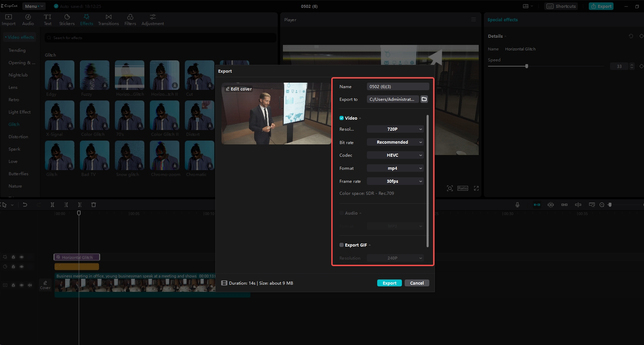Select the Snow glitch effect thumbnail
Image resolution: width=644 pixels, height=345 pixels.
tap(129, 155)
